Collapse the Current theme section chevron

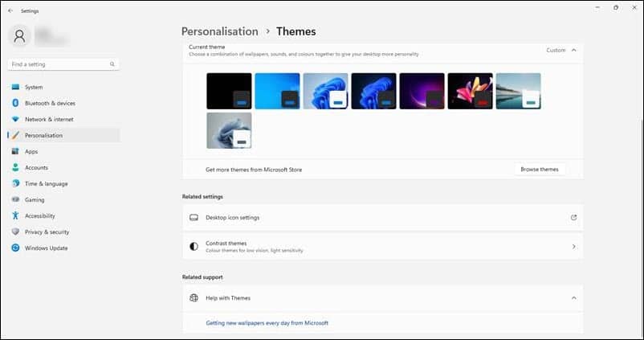(574, 50)
